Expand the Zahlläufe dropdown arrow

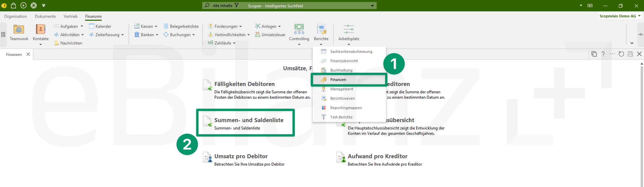[234, 43]
